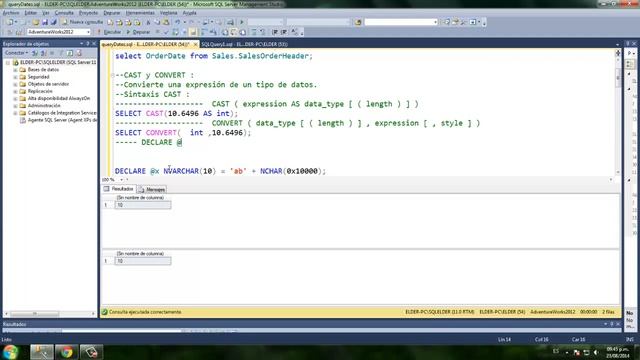Click the Filter icon in Object Explorer toolbar
Viewport: 640px width, 360px height.
[x=61, y=53]
